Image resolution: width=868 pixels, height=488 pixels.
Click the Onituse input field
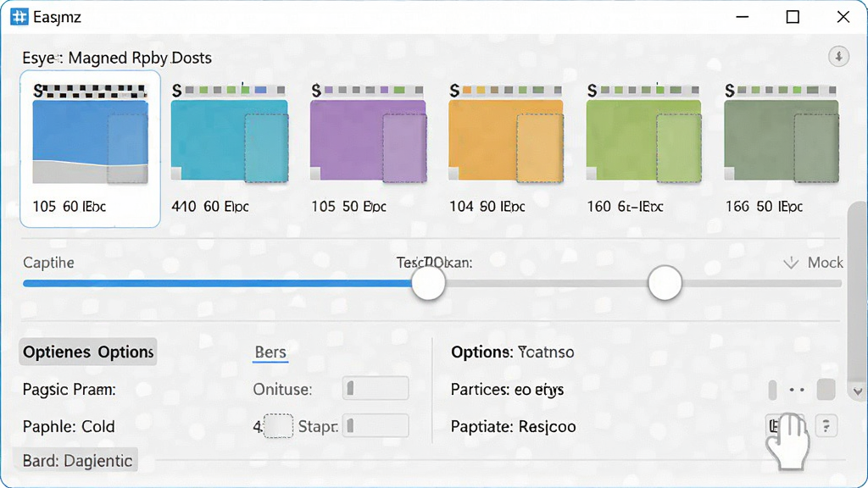pyautogui.click(x=376, y=388)
